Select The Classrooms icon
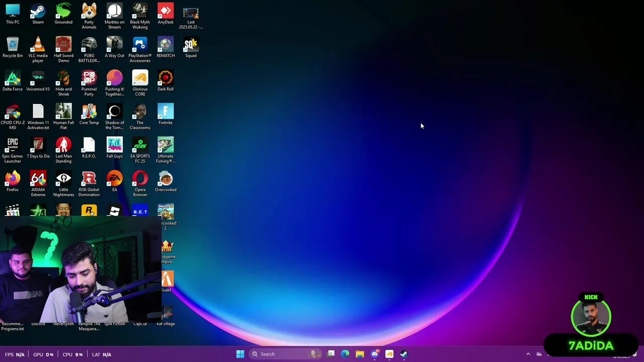 pos(140,117)
